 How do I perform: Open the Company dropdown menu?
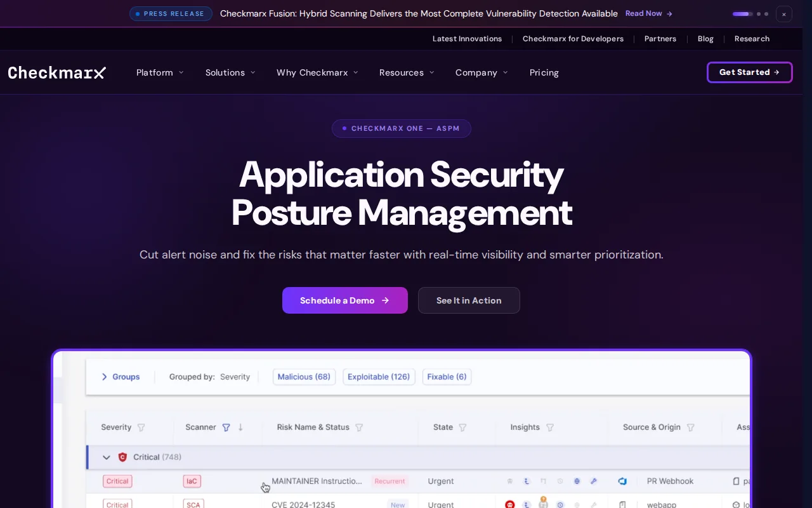[481, 72]
